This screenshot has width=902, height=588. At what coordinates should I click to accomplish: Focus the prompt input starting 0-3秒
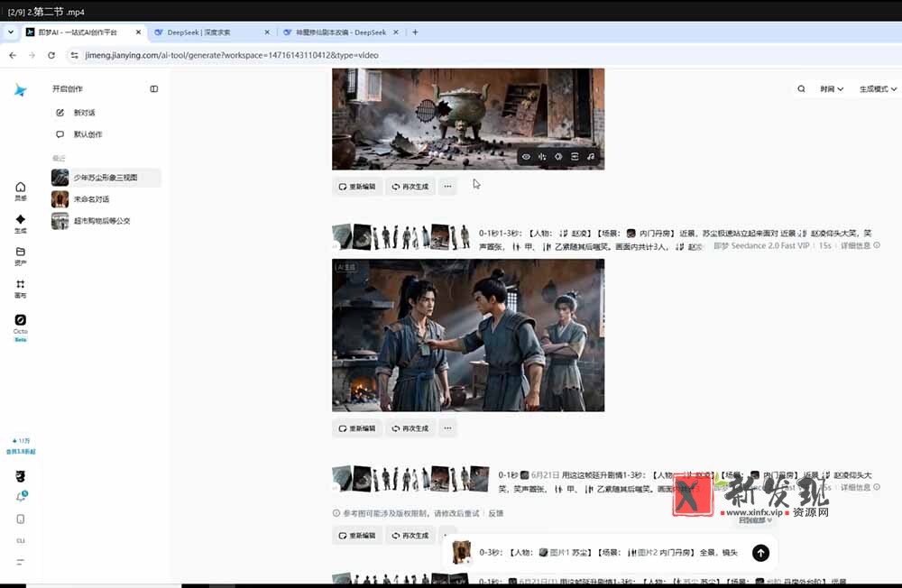click(609, 552)
